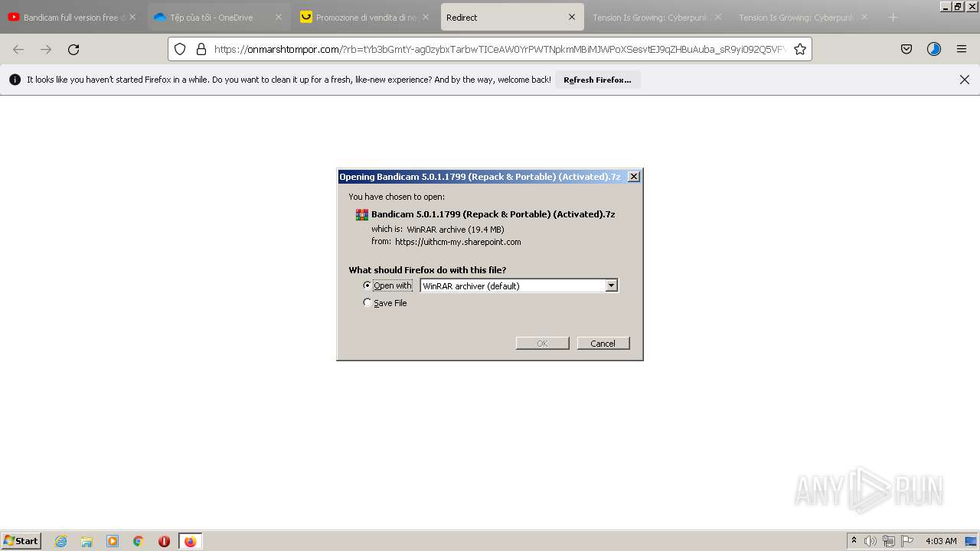
Task: Open the volume speaker tray icon
Action: pos(871,541)
